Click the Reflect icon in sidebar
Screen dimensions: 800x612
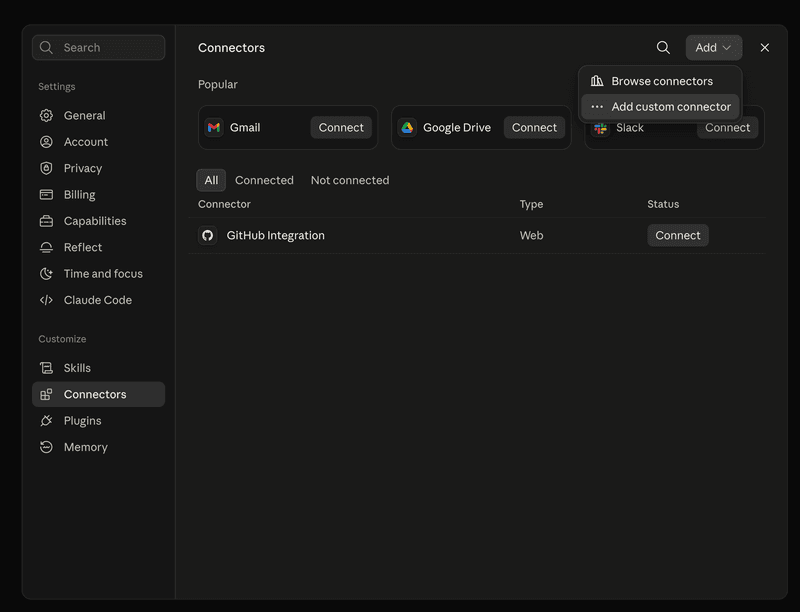pyautogui.click(x=46, y=247)
